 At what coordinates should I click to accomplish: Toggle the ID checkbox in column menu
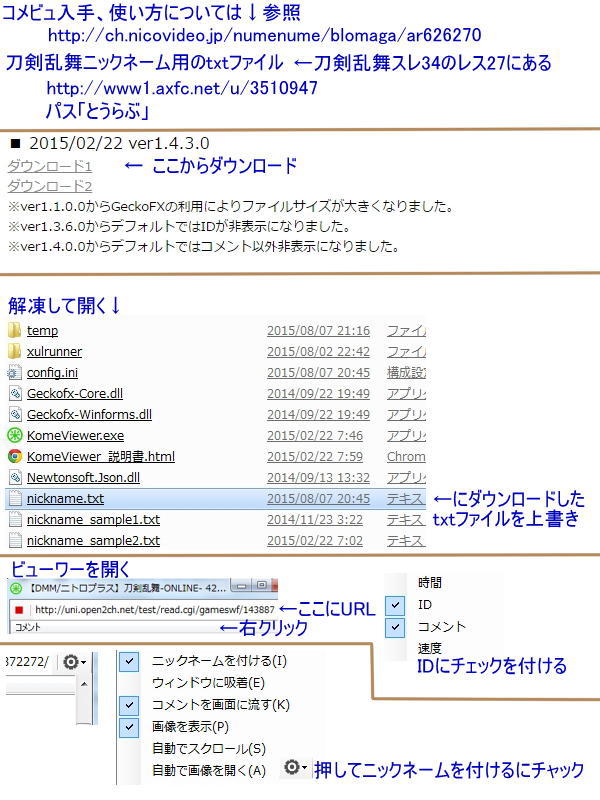(395, 606)
